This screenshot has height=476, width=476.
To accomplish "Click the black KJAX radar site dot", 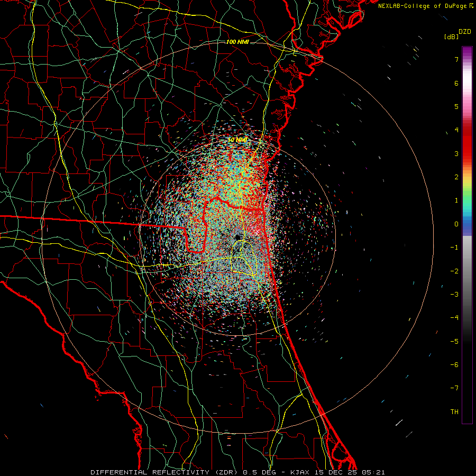I will pyautogui.click(x=237, y=237).
